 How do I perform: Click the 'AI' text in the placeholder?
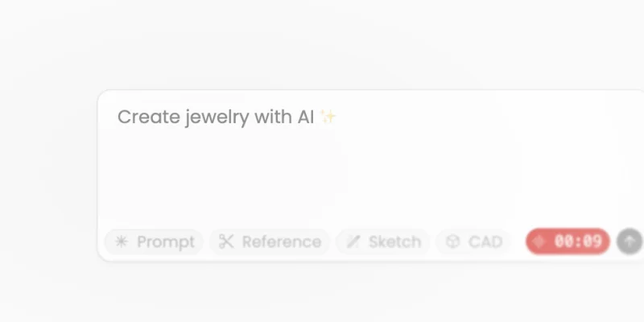pos(305,118)
